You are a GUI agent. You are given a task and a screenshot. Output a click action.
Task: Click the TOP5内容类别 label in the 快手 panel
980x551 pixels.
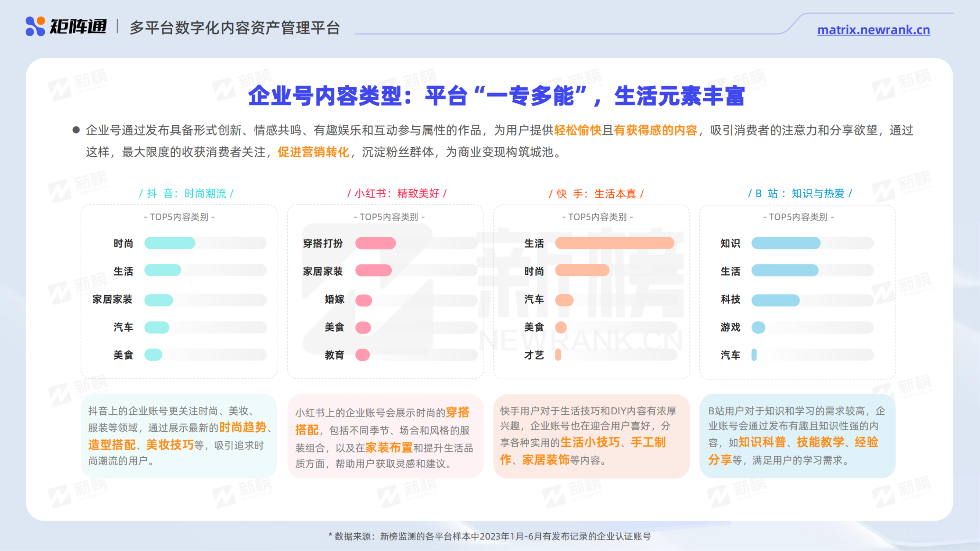click(x=597, y=217)
